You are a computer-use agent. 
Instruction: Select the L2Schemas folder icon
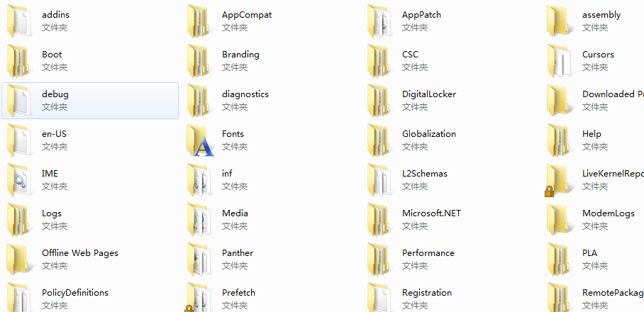pyautogui.click(x=380, y=180)
